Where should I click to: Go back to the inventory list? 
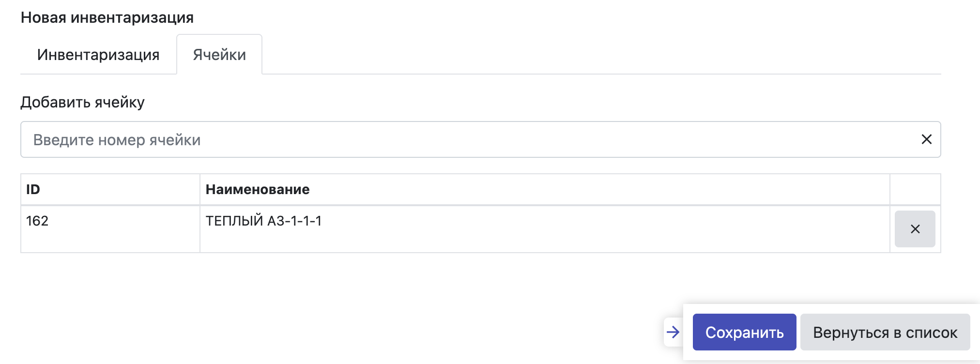(885, 332)
